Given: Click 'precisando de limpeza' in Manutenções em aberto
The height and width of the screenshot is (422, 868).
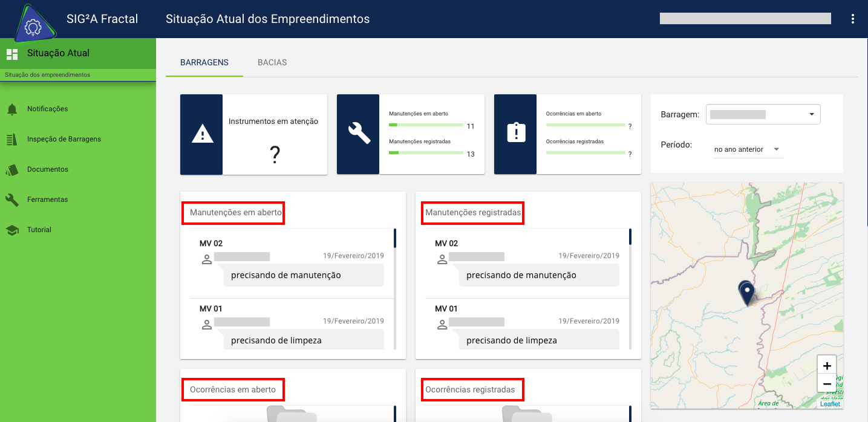Looking at the screenshot, I should pyautogui.click(x=276, y=340).
